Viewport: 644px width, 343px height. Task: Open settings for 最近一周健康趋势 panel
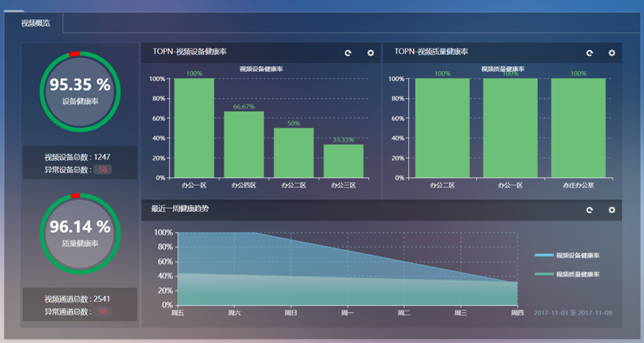pos(612,210)
